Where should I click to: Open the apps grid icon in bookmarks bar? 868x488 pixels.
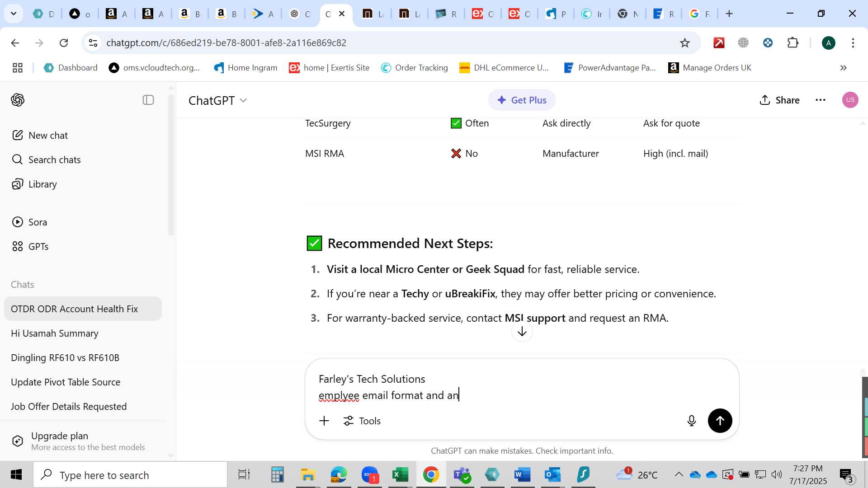(x=18, y=68)
